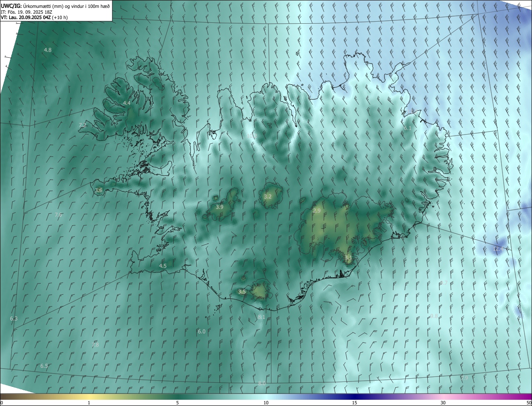Select the 4.4 value label in the Westfjords
Image resolution: width=532 pixels, height=406 pixels.
(x=127, y=103)
